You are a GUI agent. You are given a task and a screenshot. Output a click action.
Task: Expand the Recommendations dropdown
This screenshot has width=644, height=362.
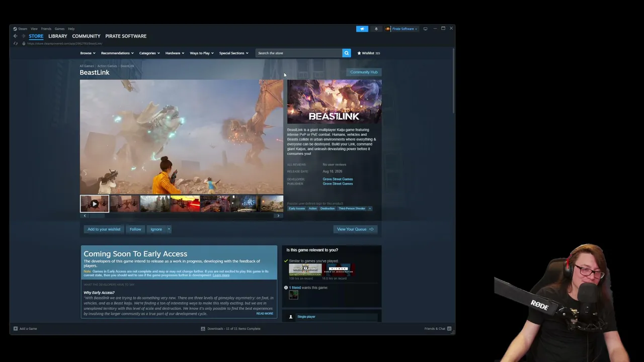click(117, 53)
